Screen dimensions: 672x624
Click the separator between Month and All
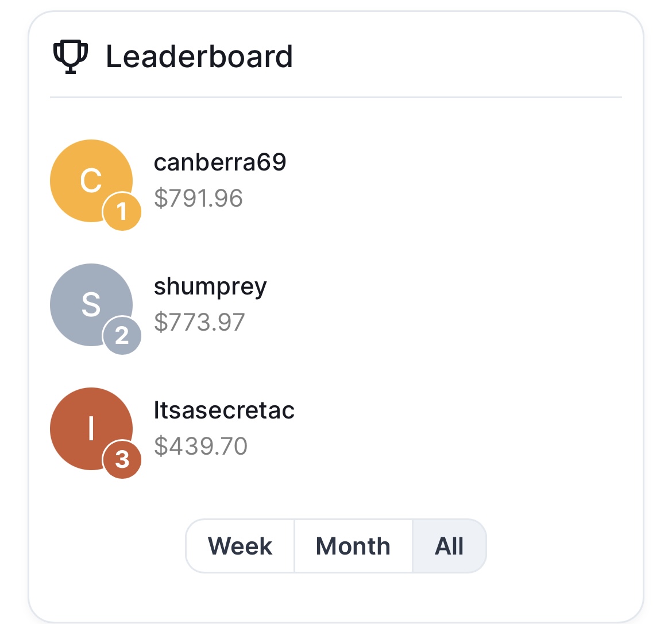[412, 546]
